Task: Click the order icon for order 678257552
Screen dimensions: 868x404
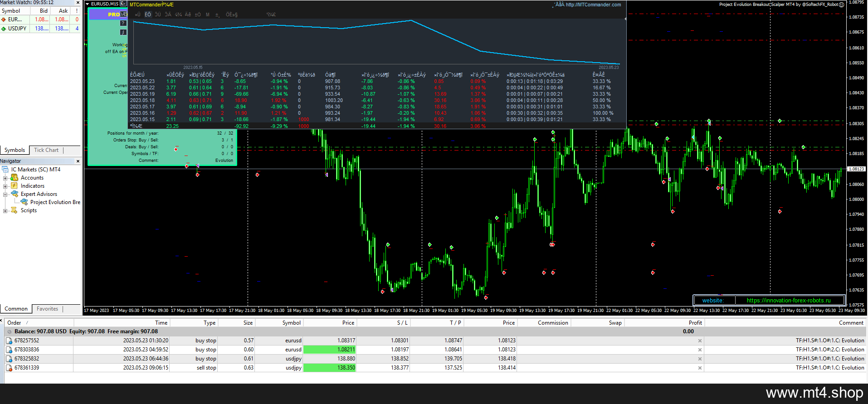Action: (x=9, y=341)
